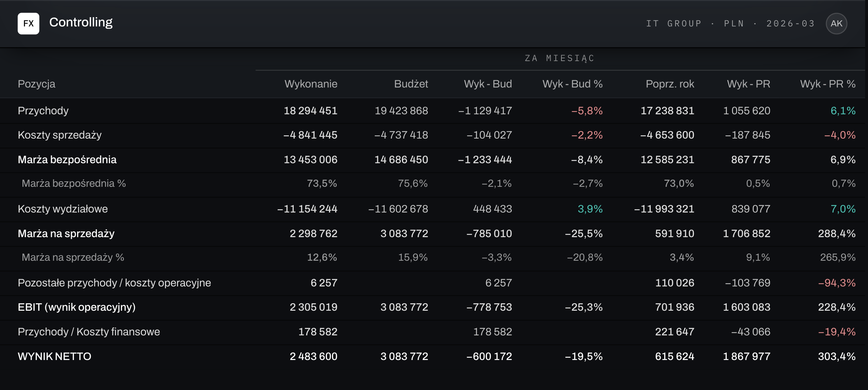Click the green 3,9% Koszty wydziałowe value
Image resolution: width=868 pixels, height=390 pixels.
coord(590,209)
